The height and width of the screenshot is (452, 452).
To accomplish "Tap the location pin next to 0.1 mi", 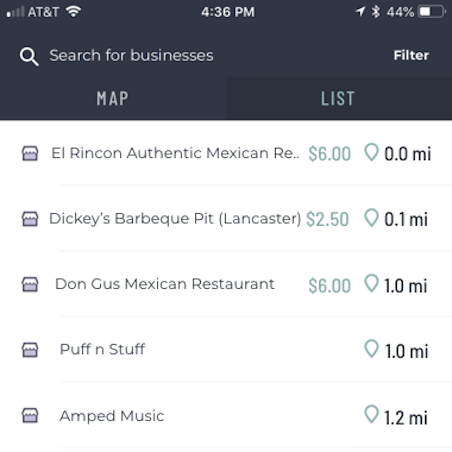I will pos(371,218).
